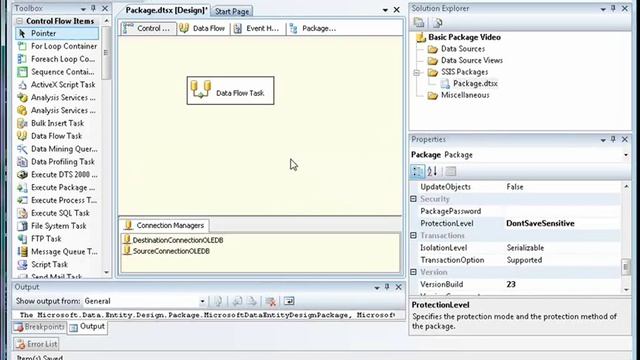The width and height of the screenshot is (640, 360).
Task: Switch to the Start Page tab
Action: click(x=232, y=11)
